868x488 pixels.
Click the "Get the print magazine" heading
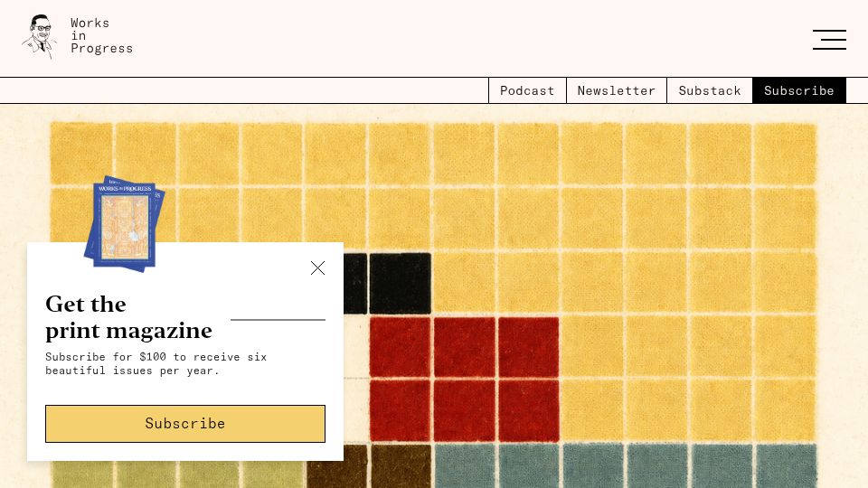(x=128, y=317)
